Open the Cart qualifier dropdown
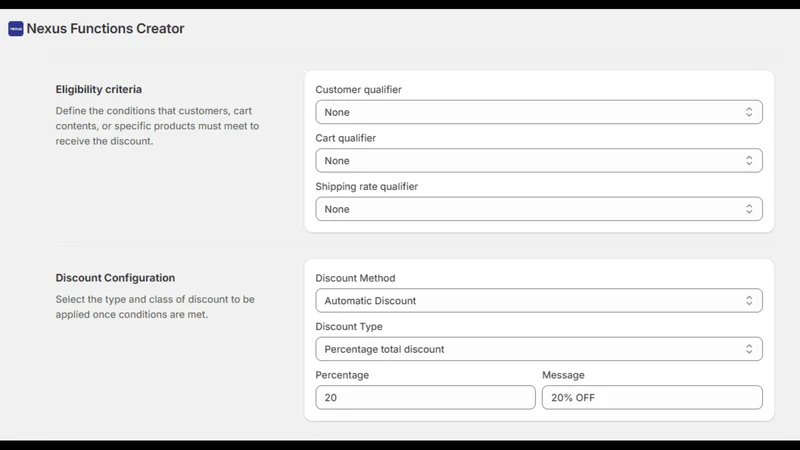Screen dimensions: 800x450 coord(539,161)
